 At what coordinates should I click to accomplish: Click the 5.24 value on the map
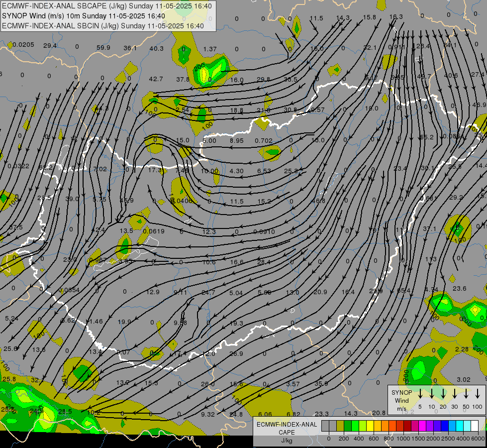12,319
